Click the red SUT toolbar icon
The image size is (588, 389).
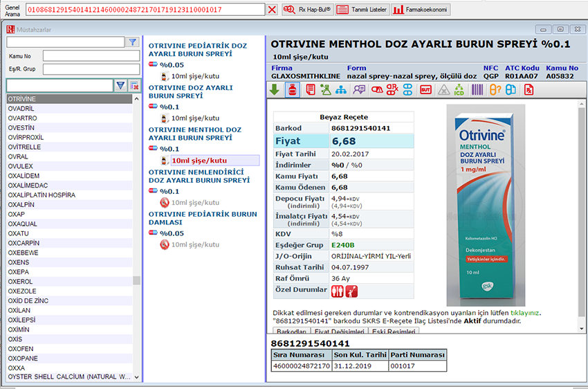[x=426, y=90]
